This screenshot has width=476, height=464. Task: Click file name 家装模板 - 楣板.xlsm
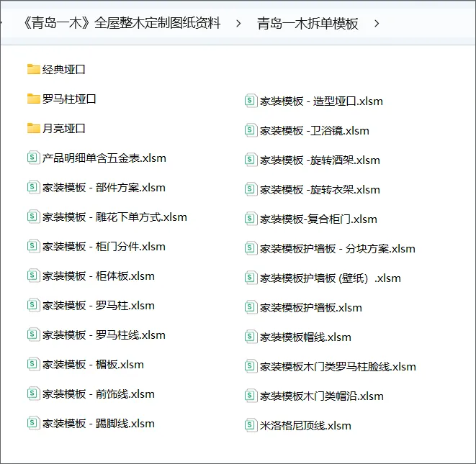[93, 365]
